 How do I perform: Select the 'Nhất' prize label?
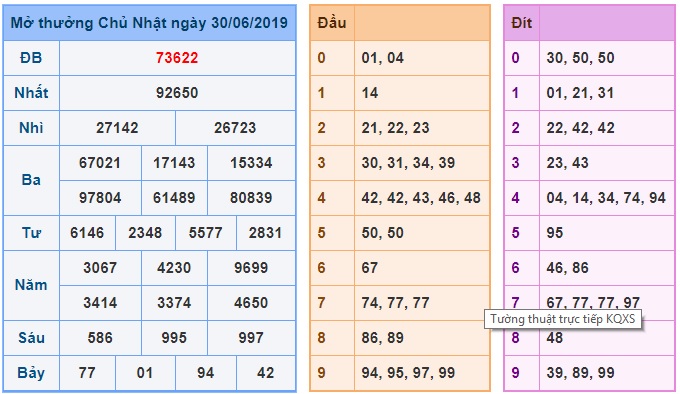click(31, 93)
